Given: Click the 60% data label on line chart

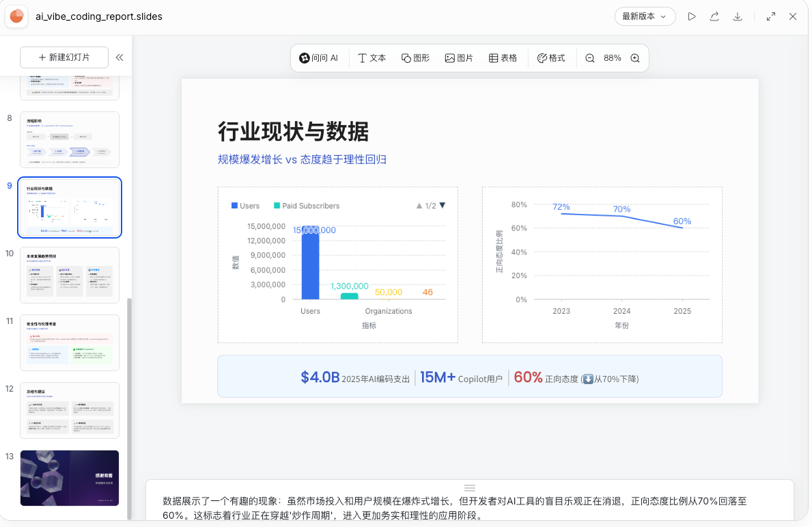Looking at the screenshot, I should click(x=682, y=221).
